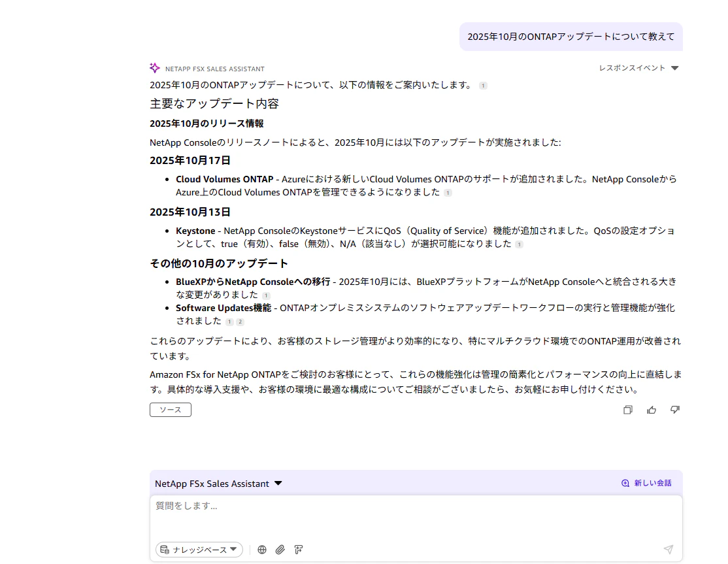728x564 pixels.
Task: Expand the レスポンスイベント dropdown
Action: click(639, 68)
